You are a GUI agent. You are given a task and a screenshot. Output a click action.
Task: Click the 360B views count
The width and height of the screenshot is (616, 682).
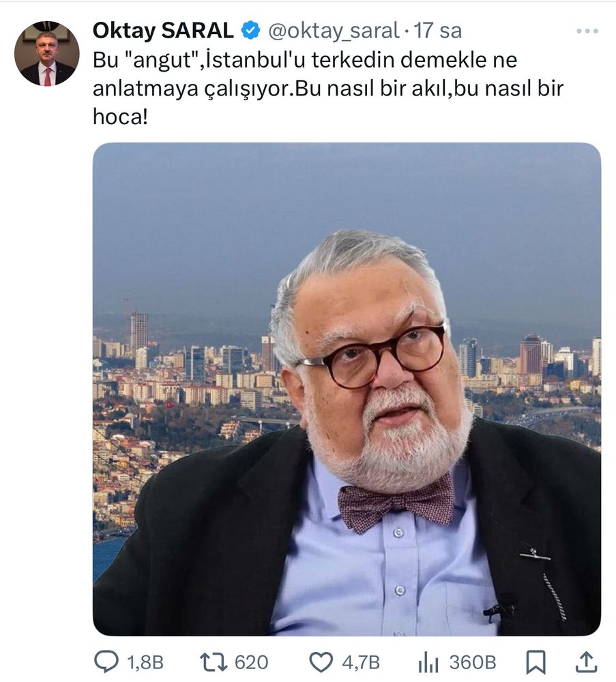[473, 663]
